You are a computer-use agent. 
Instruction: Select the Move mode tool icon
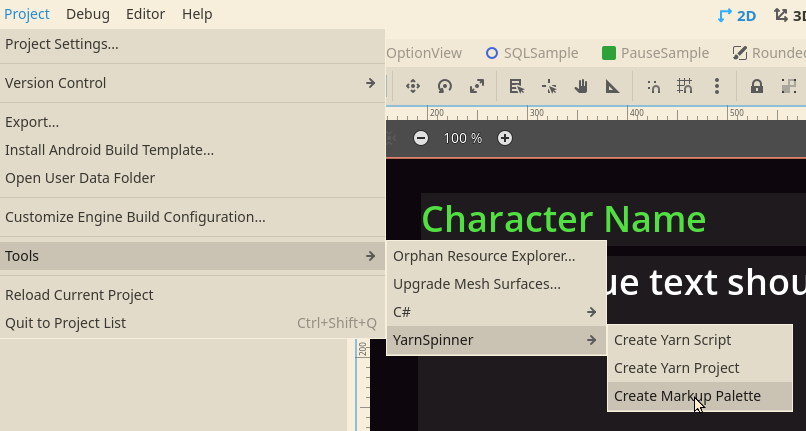point(413,86)
